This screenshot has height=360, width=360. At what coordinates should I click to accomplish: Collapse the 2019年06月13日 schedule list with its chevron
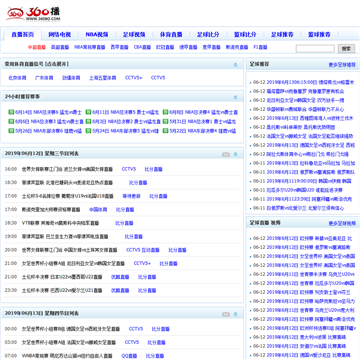[236, 314]
